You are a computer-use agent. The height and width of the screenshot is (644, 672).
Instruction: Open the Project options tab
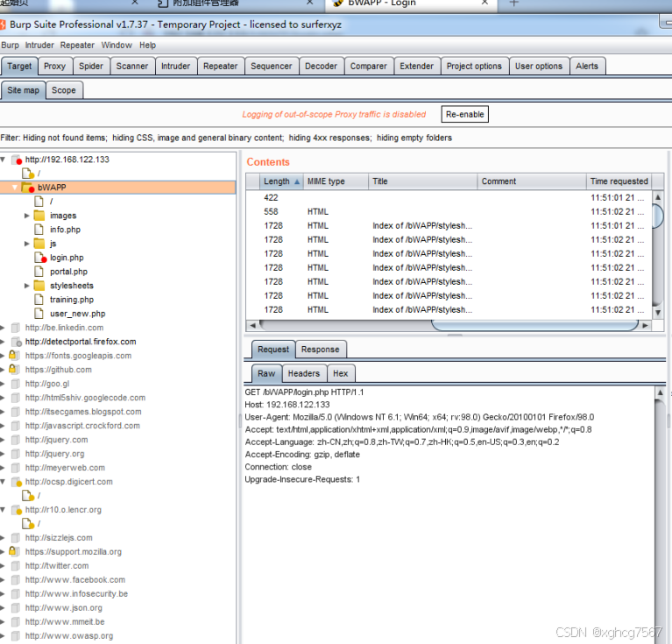pyautogui.click(x=474, y=66)
